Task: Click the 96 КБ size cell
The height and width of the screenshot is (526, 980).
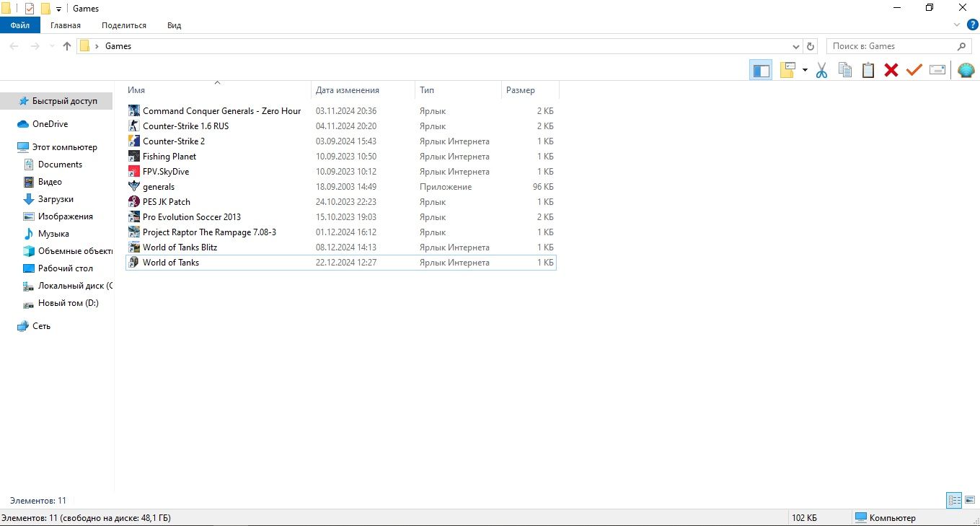Action: pyautogui.click(x=543, y=187)
